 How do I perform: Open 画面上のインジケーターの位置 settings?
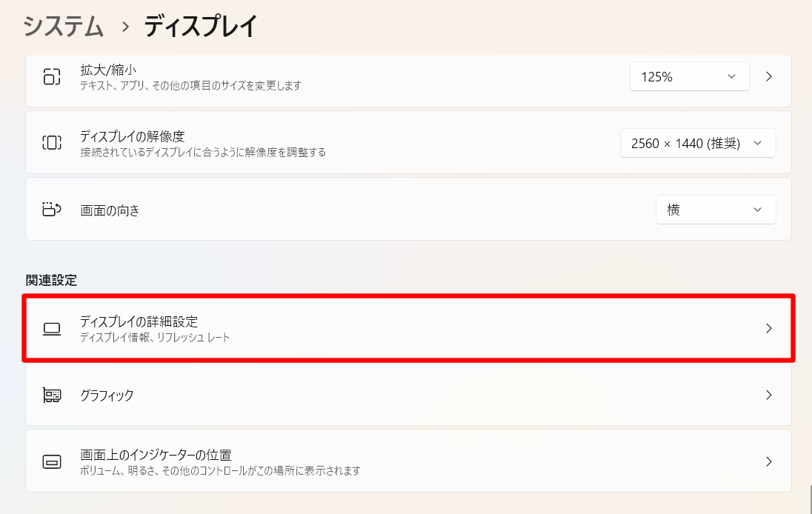(x=156, y=455)
